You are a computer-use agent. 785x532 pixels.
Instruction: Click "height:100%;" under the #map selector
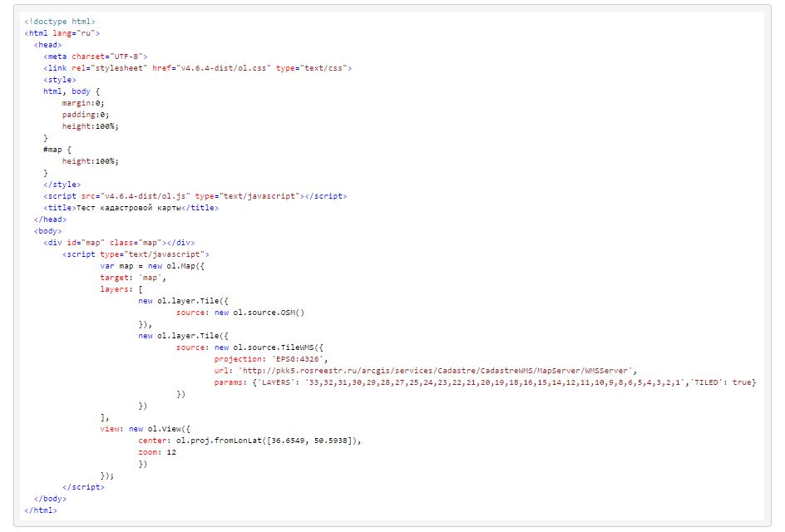[90, 161]
